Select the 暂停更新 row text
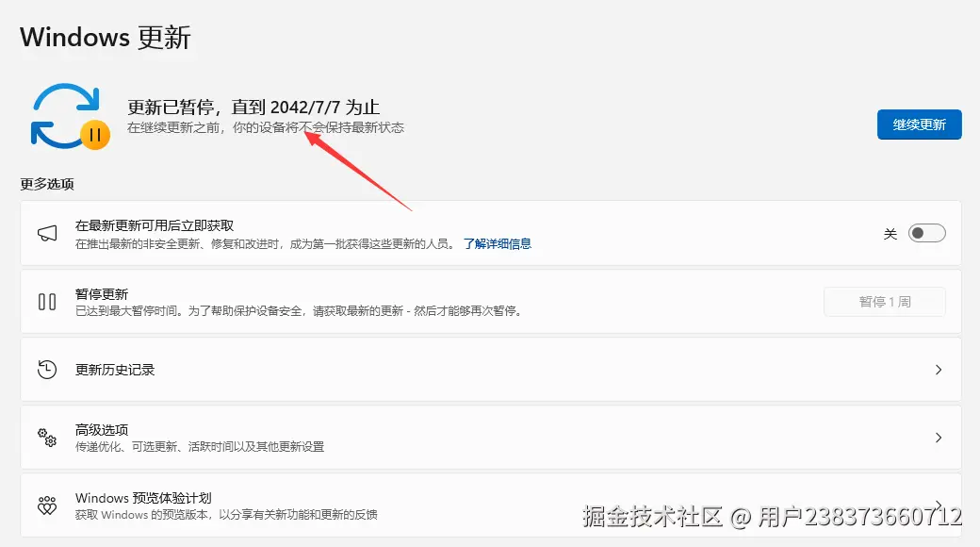The height and width of the screenshot is (547, 980). tap(102, 293)
